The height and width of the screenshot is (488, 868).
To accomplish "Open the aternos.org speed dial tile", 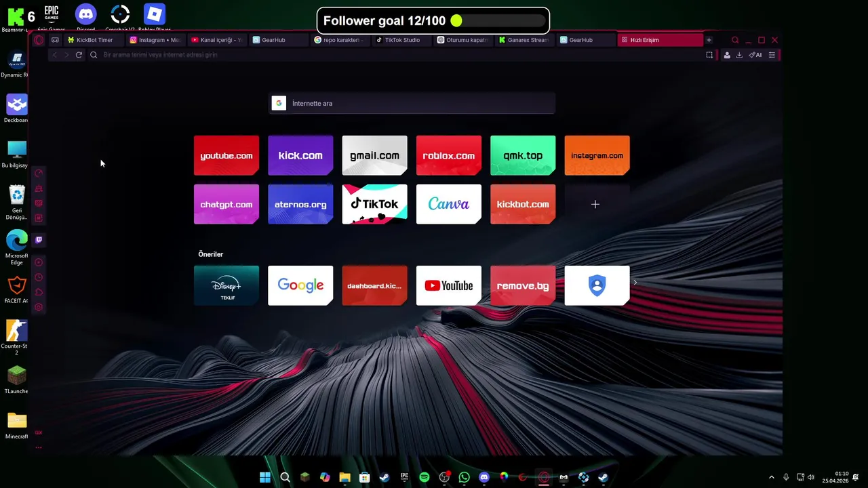I will tap(300, 204).
